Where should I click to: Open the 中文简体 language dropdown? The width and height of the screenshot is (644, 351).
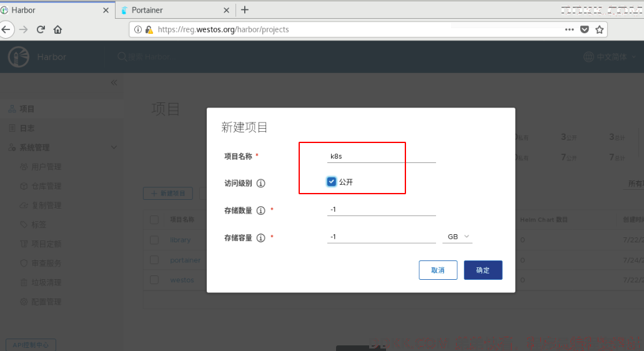pos(610,57)
